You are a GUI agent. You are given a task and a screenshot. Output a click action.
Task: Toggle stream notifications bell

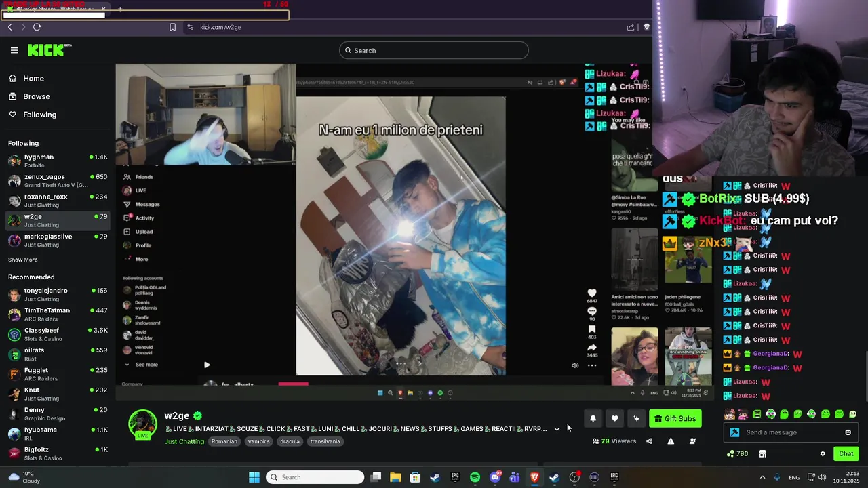593,418
